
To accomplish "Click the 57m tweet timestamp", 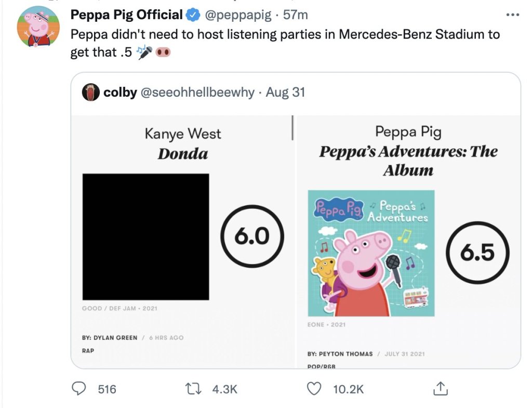I will [x=296, y=16].
